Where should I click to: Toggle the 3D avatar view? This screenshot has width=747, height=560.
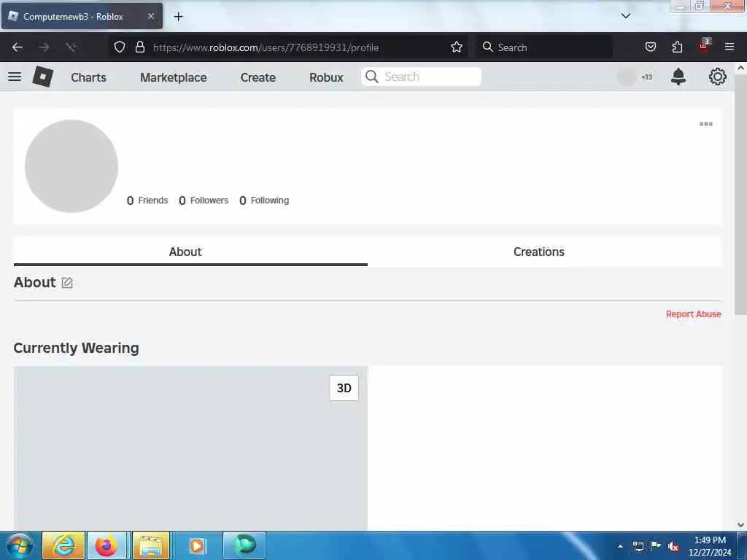pyautogui.click(x=344, y=388)
